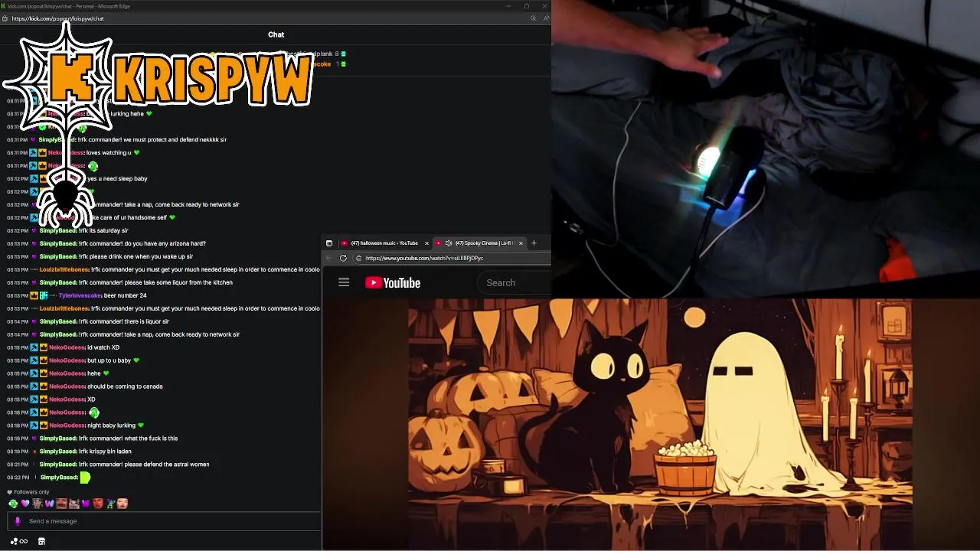Click the zoom icon in Kick address bar
This screenshot has width=980, height=551.
pyautogui.click(x=533, y=18)
